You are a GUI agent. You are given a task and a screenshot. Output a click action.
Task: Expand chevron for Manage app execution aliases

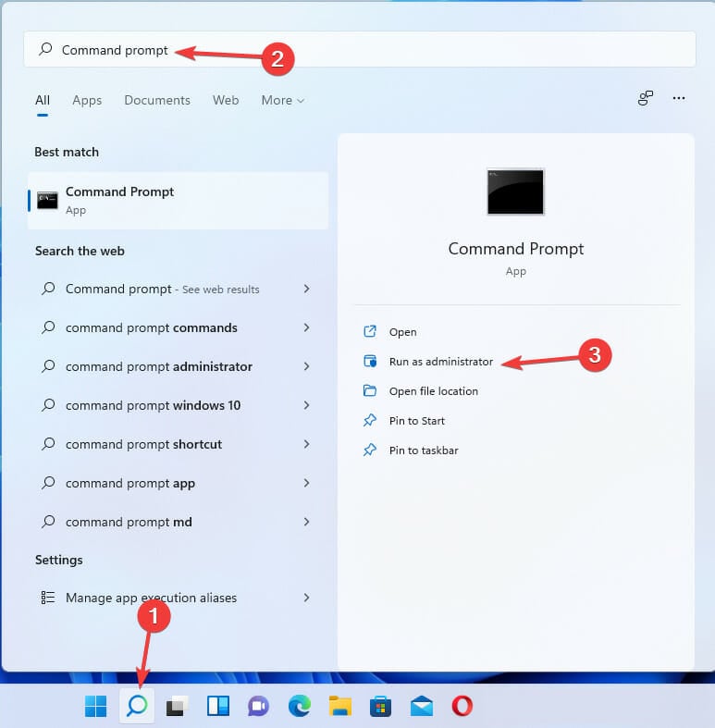tap(306, 598)
